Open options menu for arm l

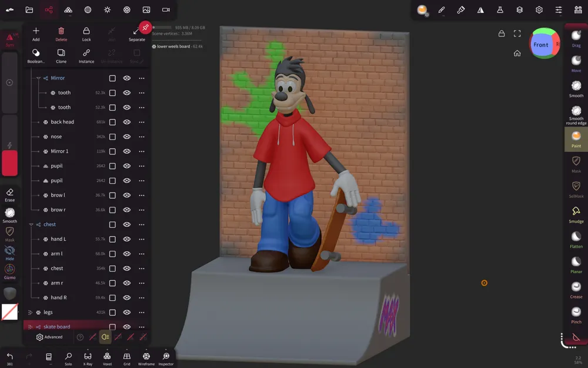(x=141, y=254)
